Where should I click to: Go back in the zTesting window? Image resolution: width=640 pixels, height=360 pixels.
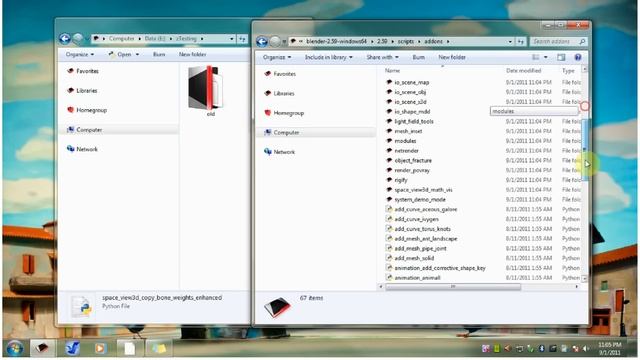click(x=64, y=38)
